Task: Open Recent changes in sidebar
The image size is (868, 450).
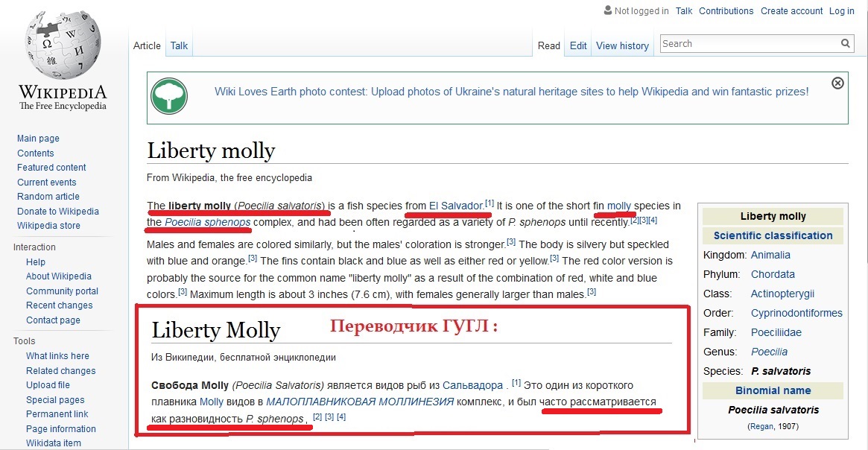Action: tap(60, 305)
